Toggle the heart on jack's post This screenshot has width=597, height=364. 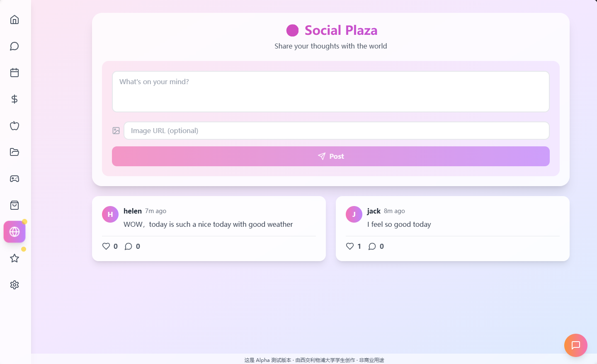(350, 246)
